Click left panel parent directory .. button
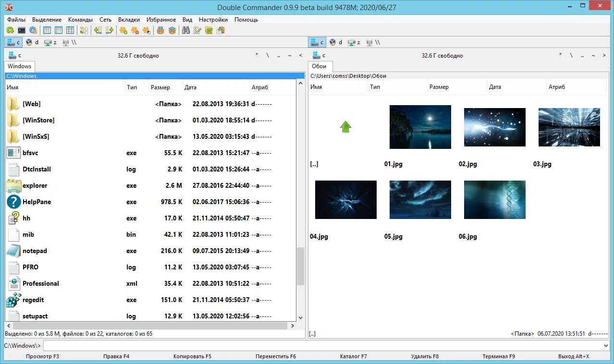This screenshot has width=614, height=364. point(279,55)
